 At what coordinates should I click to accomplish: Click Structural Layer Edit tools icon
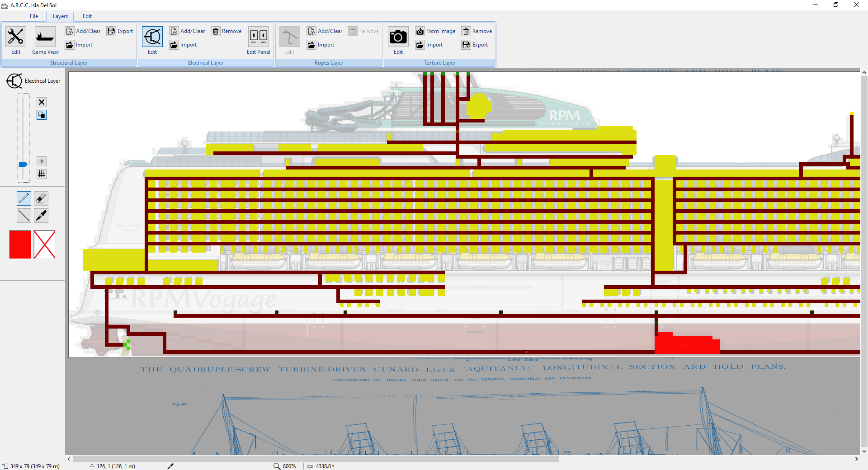[x=16, y=41]
